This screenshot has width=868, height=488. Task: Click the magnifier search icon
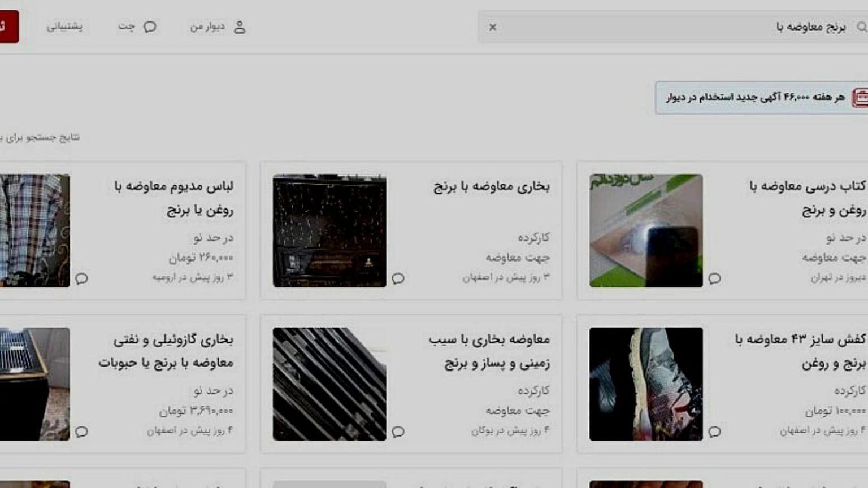(x=861, y=27)
